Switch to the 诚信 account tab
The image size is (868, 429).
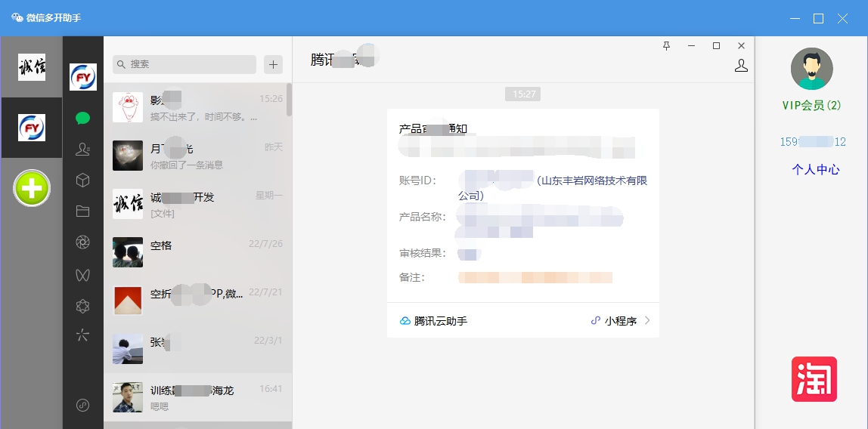(x=32, y=67)
